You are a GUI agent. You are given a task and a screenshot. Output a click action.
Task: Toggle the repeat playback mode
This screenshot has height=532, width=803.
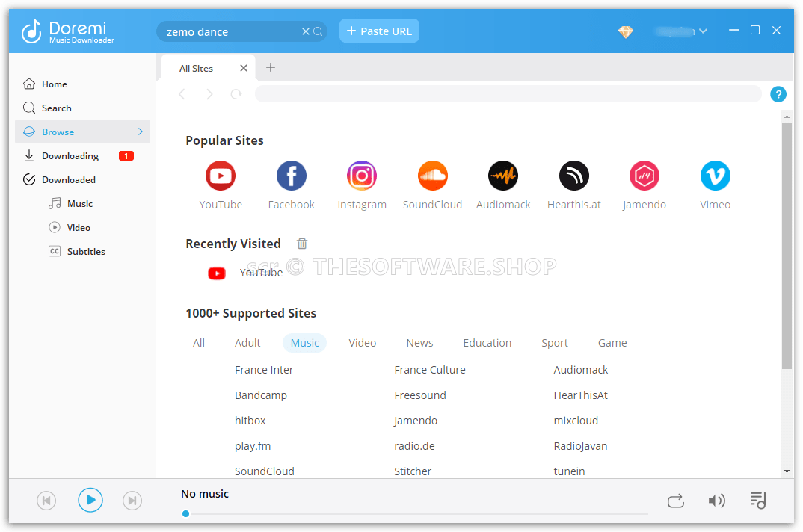[x=675, y=501]
